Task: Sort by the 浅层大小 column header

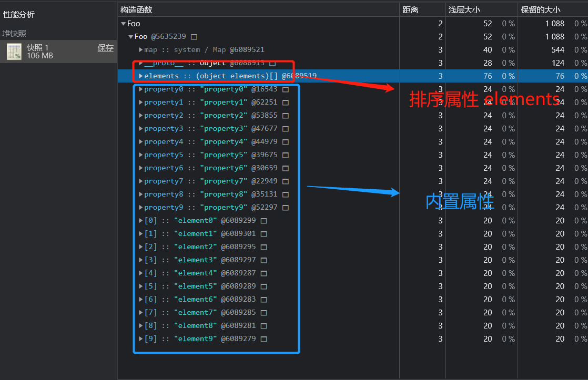Action: pyautogui.click(x=482, y=10)
